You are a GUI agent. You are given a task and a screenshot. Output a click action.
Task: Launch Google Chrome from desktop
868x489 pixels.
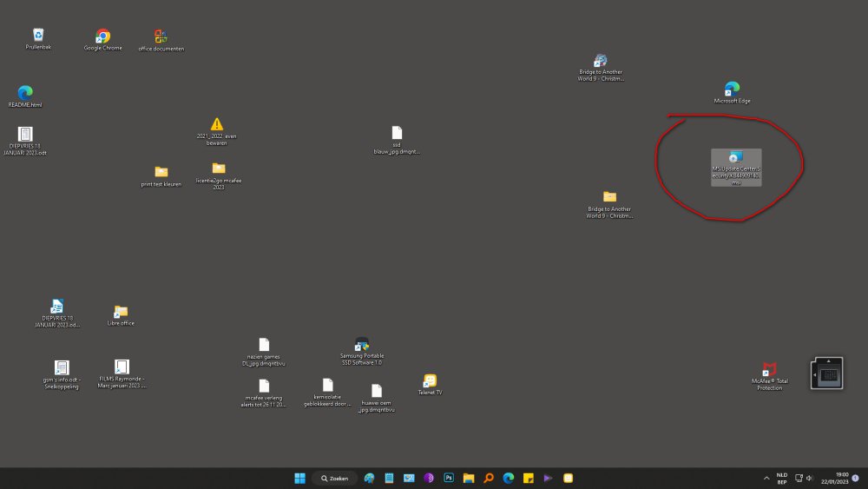point(102,36)
